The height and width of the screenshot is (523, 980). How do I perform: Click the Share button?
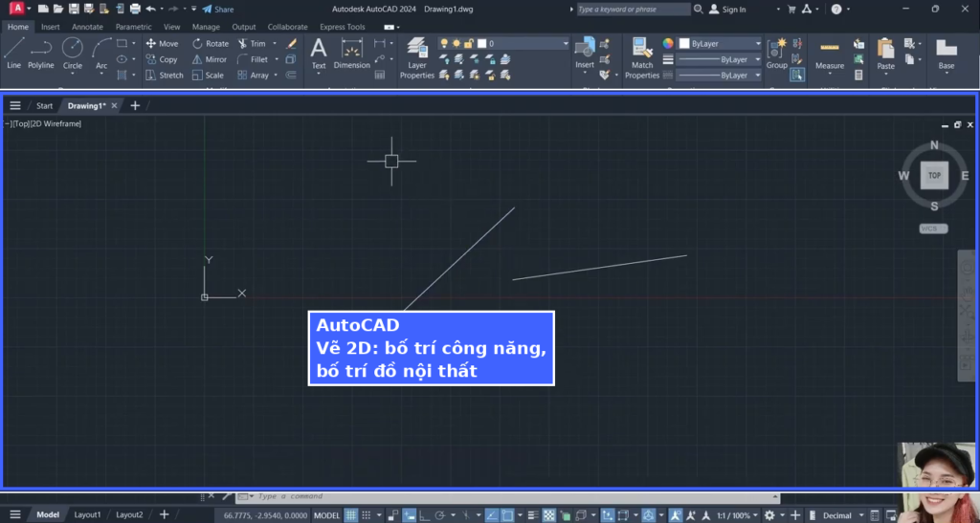tap(217, 10)
